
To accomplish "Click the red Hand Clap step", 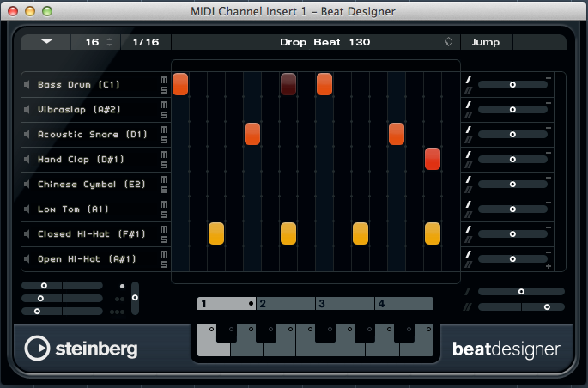I will click(x=433, y=159).
